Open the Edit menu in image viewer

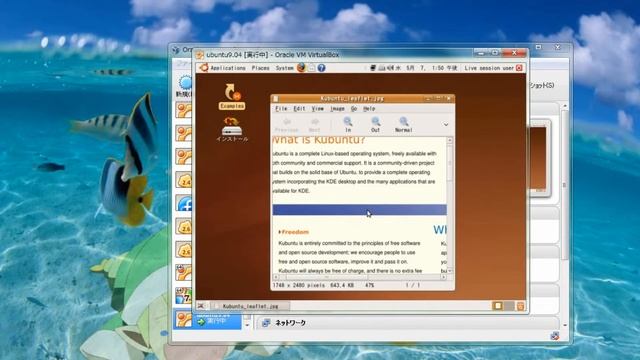(x=299, y=109)
